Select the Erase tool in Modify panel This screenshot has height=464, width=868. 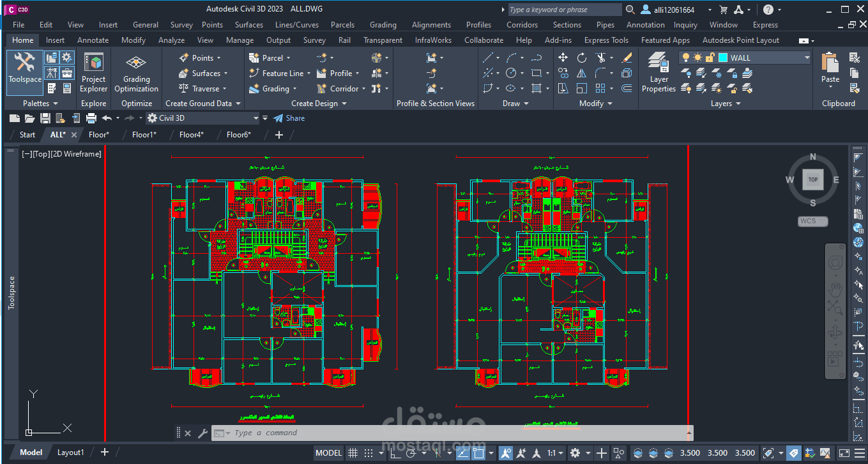click(627, 58)
